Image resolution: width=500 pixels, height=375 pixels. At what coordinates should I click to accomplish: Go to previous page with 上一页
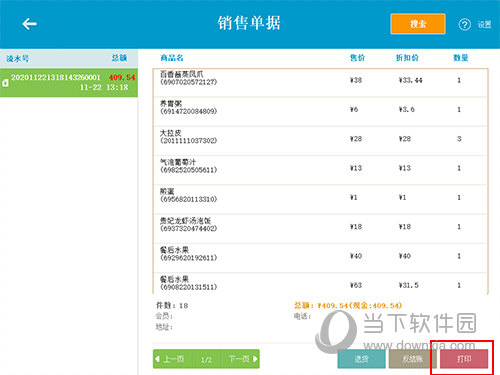(170, 359)
